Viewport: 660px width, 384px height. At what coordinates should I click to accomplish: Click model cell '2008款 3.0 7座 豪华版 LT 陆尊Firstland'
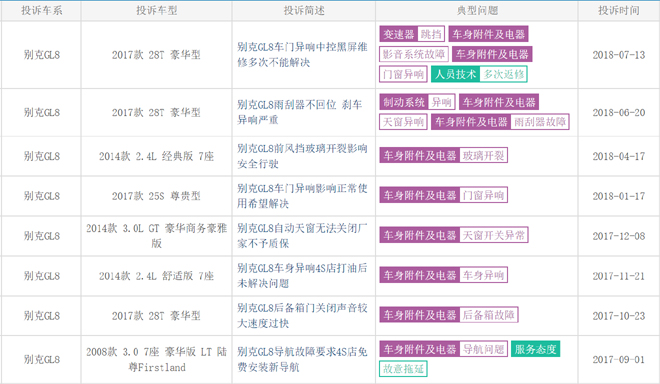(x=157, y=360)
